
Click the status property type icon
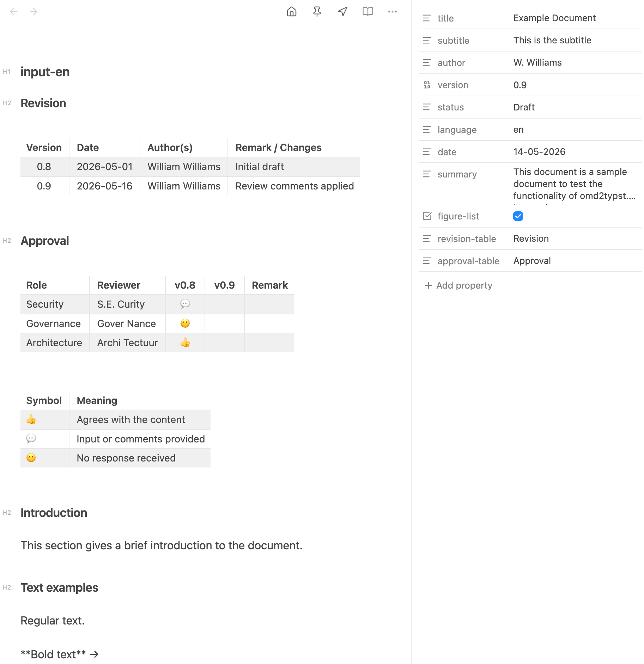427,107
